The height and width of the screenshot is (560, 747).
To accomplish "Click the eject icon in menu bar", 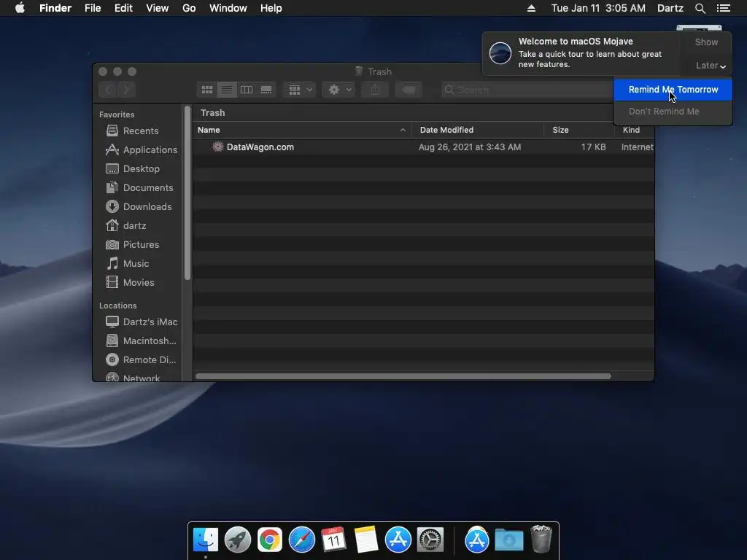I will pyautogui.click(x=531, y=8).
